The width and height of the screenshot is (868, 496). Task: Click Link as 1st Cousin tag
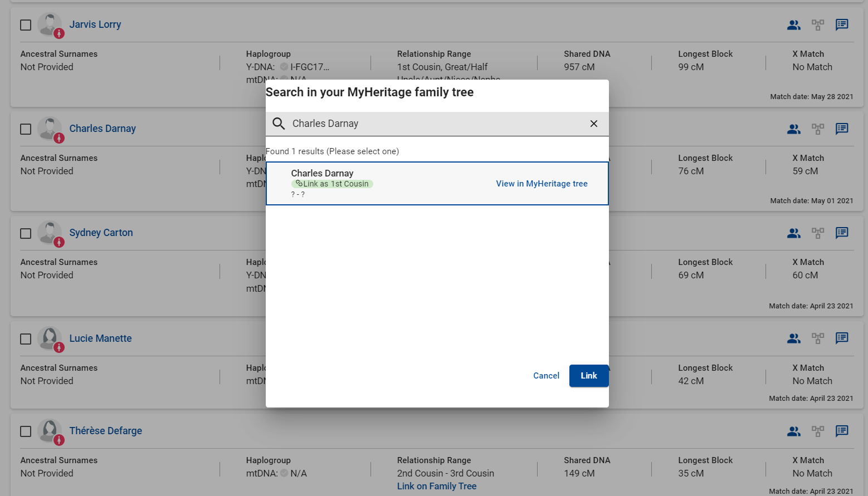(332, 184)
